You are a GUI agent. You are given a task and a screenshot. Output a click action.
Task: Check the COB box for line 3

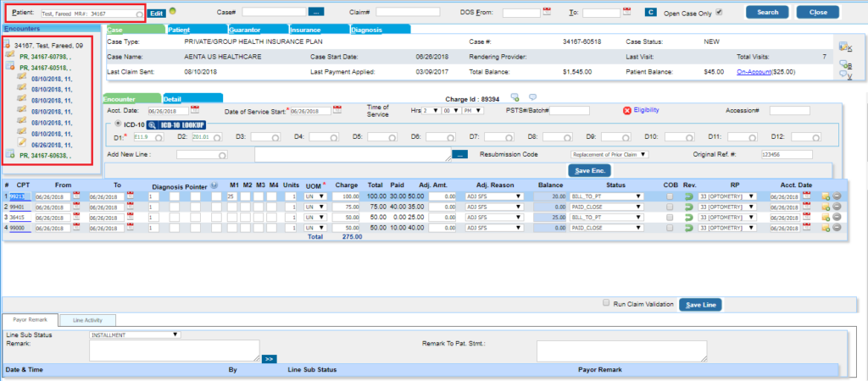[670, 218]
